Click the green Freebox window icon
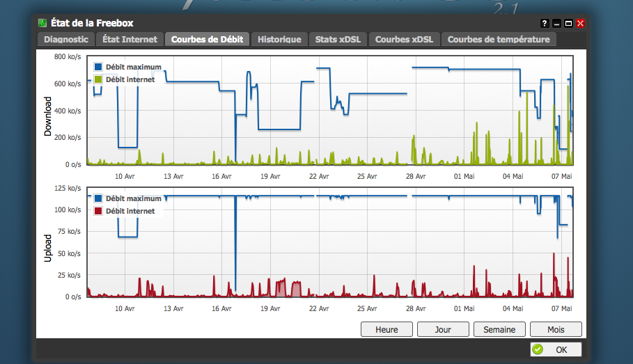Image resolution: width=633 pixels, height=364 pixels. pyautogui.click(x=42, y=23)
